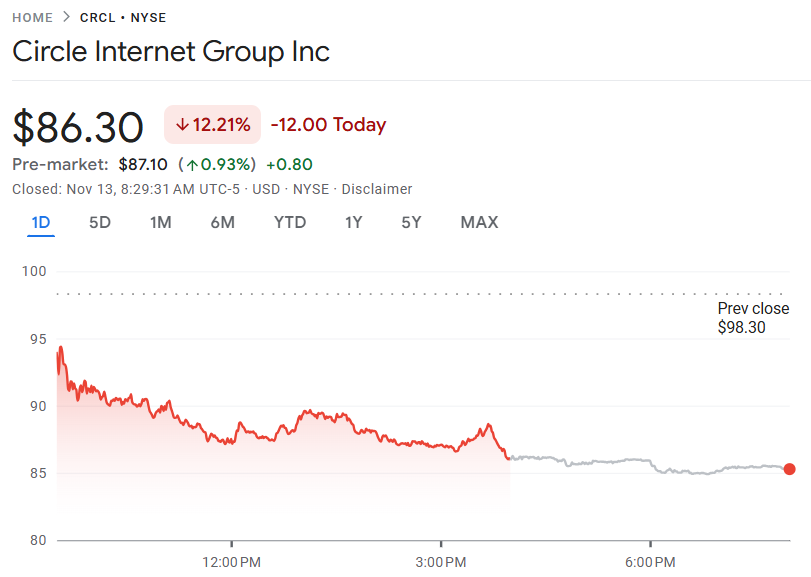The height and width of the screenshot is (577, 811).
Task: Click the $86.30 current price
Action: (79, 127)
